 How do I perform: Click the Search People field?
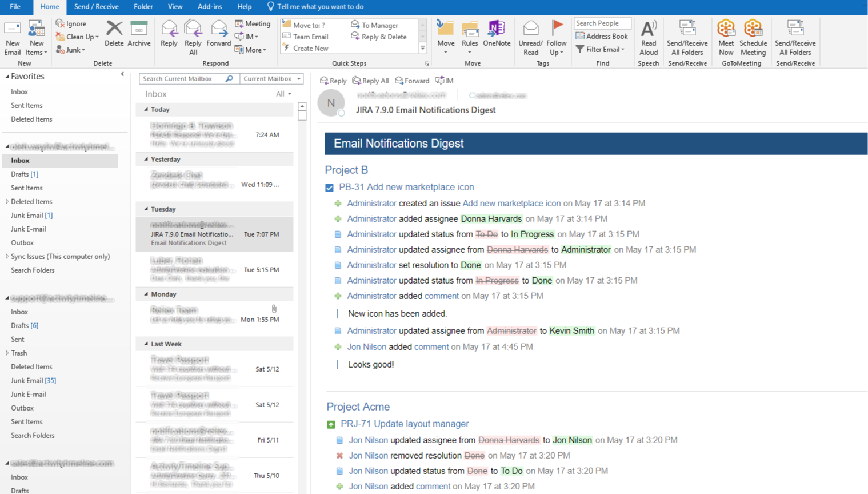pos(602,23)
